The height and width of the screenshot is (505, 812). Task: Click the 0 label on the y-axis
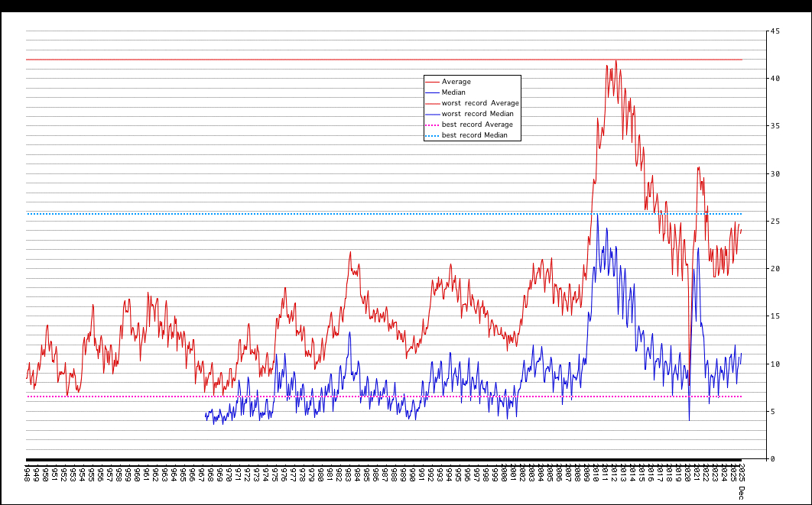tap(773, 459)
